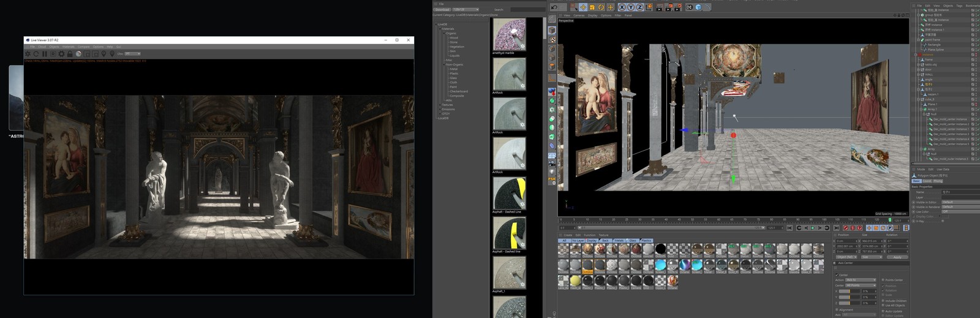Image resolution: width=980 pixels, height=318 pixels.
Task: Click the Apply button in coordinates panel
Action: 897,257
